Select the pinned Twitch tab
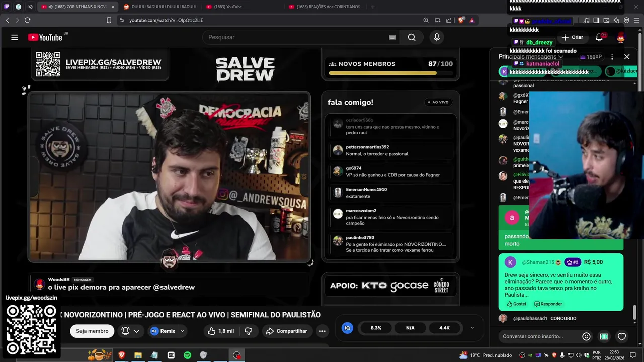The width and height of the screenshot is (644, 362). point(6,7)
